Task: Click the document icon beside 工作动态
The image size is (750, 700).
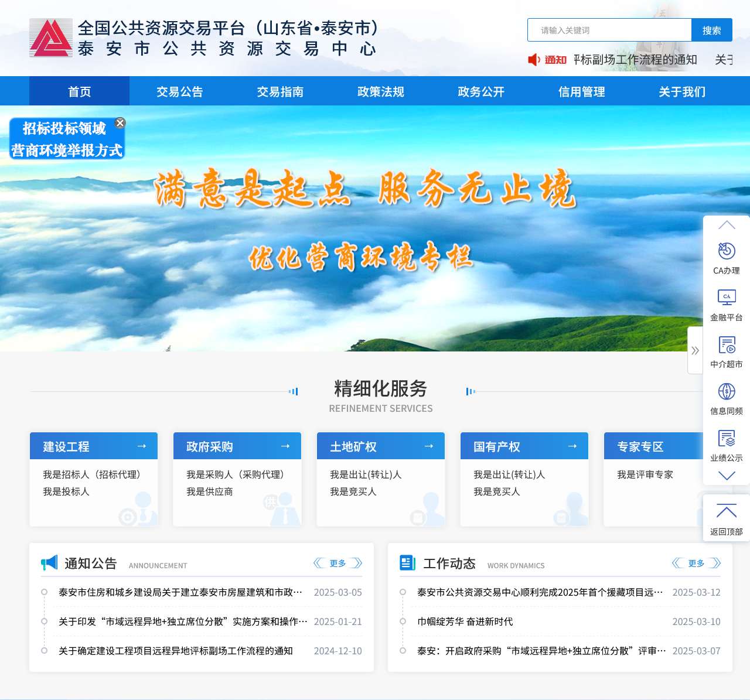Action: tap(406, 563)
